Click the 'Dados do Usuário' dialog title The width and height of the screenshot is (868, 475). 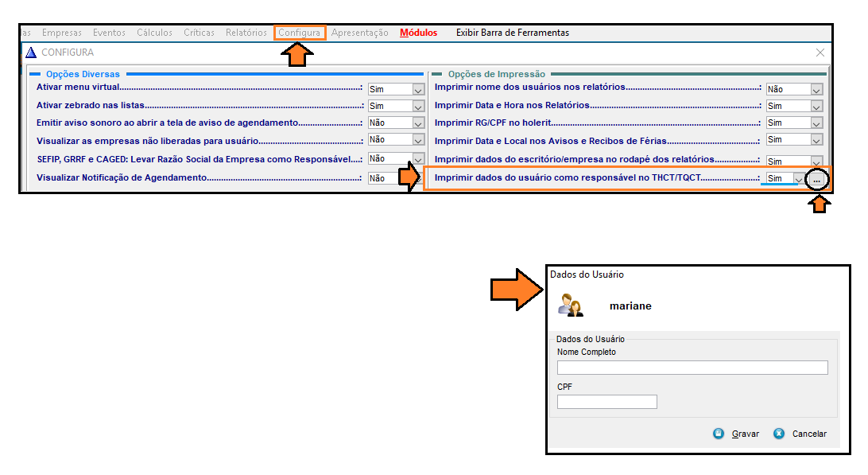pos(587,274)
